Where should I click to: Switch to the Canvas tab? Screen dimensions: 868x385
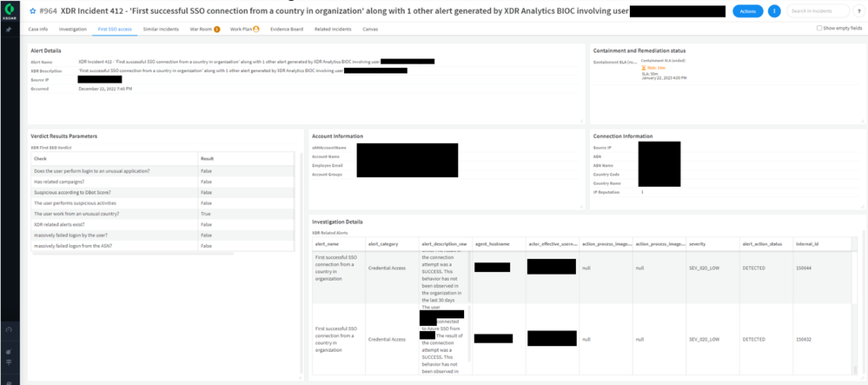(x=370, y=30)
